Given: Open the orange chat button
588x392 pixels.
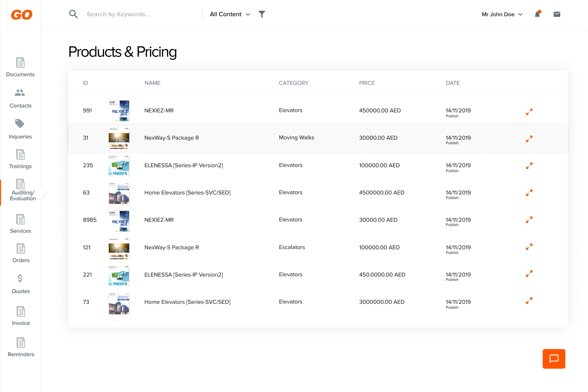Looking at the screenshot, I should (x=554, y=359).
